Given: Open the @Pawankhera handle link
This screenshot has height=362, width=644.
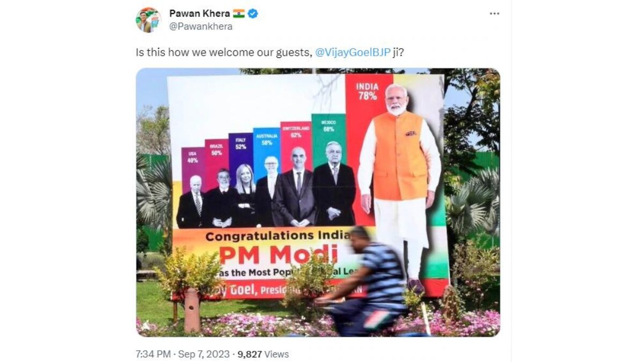Looking at the screenshot, I should [201, 26].
